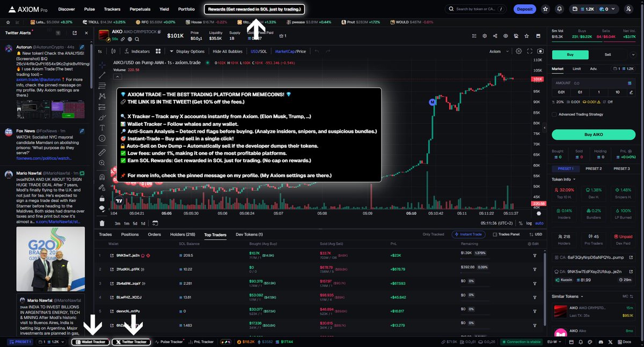
Task: Change candlestick chart type icon
Action: [x=114, y=52]
